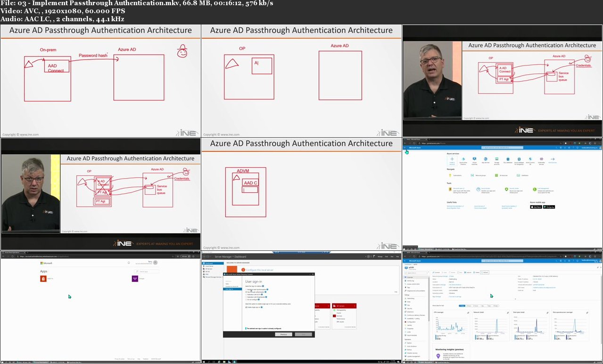The height and width of the screenshot is (364, 603).
Task: Click Capture in adVM toolbar
Action: pos(468,272)
